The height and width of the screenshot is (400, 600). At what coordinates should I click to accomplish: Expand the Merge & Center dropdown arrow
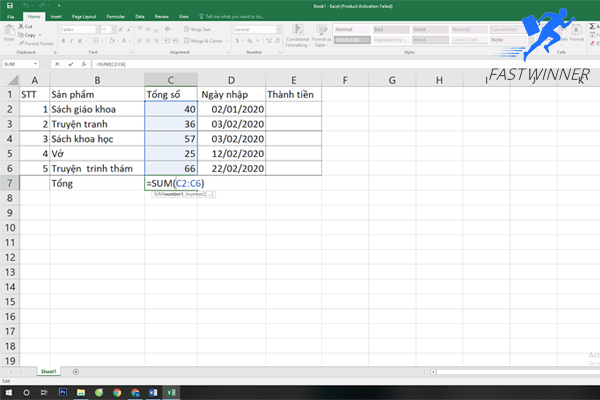pyautogui.click(x=227, y=41)
